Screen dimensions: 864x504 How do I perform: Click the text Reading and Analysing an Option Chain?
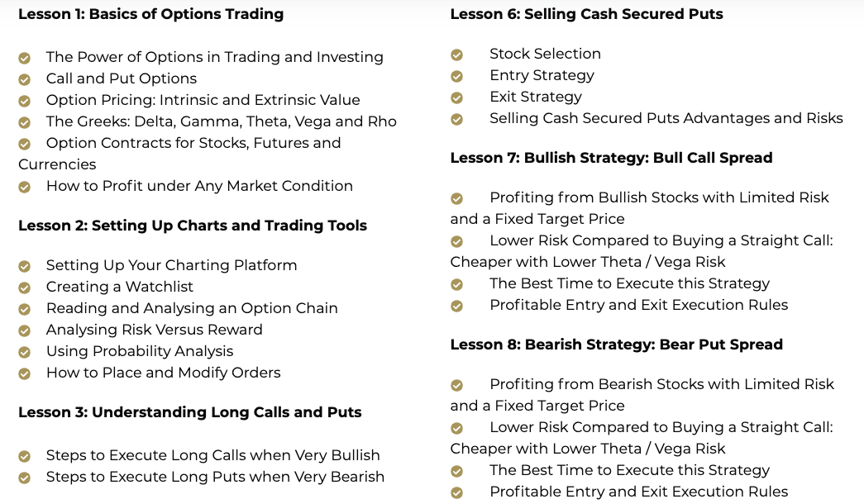192,308
